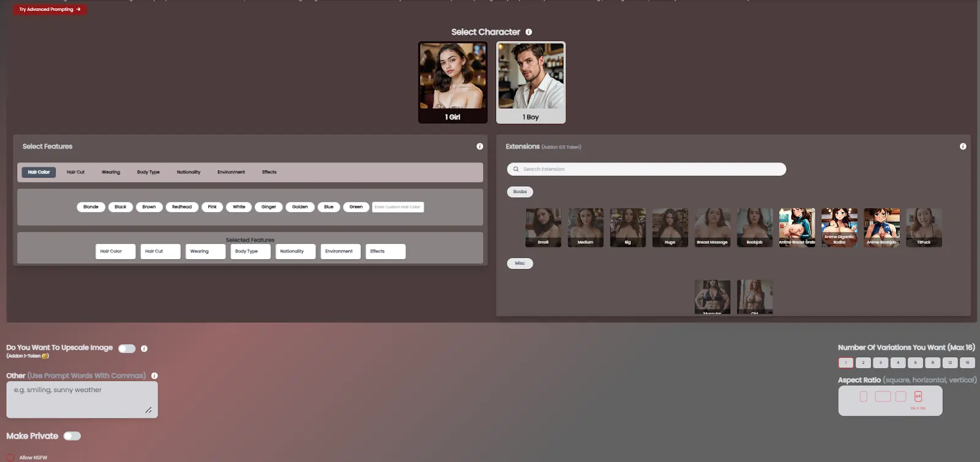Open the Select Features info icon
The height and width of the screenshot is (462, 980).
480,146
